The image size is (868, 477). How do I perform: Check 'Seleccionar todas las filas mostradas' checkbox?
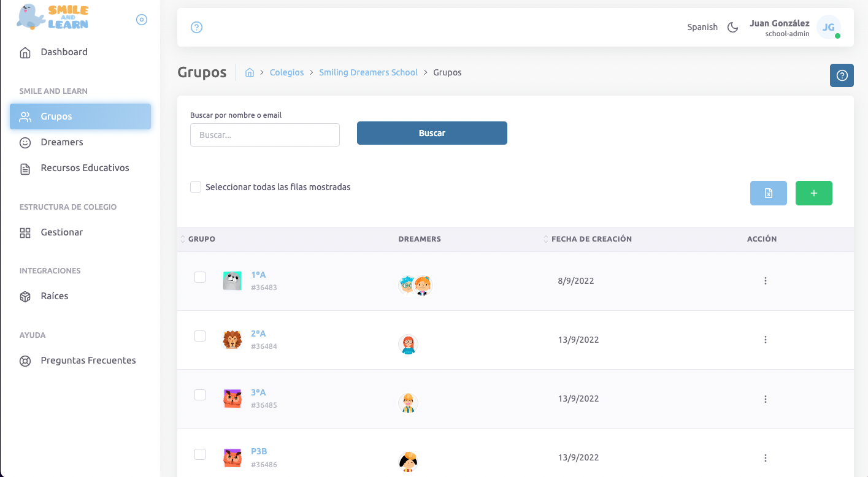(x=196, y=187)
